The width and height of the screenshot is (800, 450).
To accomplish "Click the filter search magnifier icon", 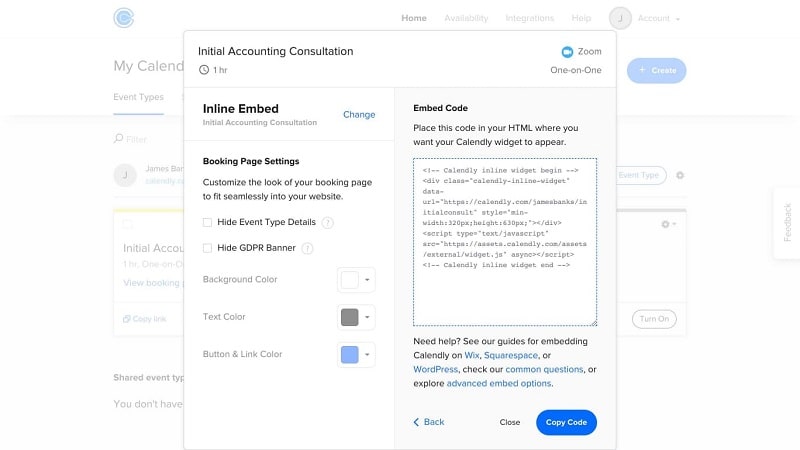I will point(118,138).
